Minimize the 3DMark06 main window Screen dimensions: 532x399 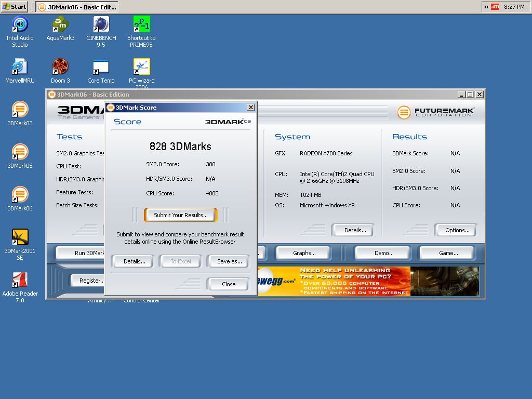461,95
